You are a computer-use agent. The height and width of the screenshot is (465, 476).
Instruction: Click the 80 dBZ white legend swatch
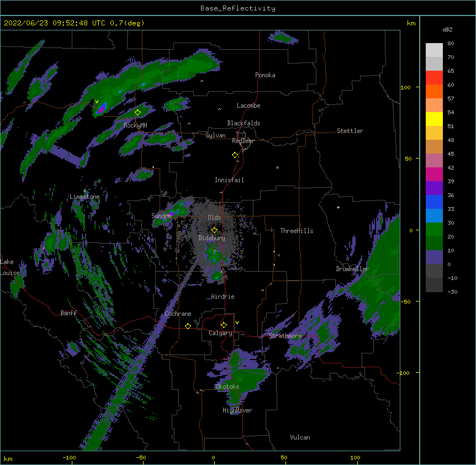click(434, 50)
